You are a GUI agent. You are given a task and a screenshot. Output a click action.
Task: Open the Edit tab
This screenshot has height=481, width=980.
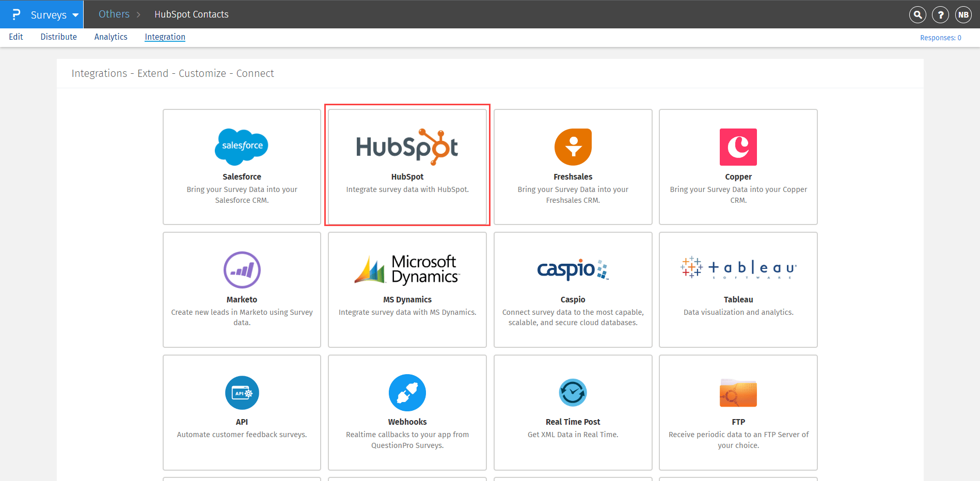(16, 37)
